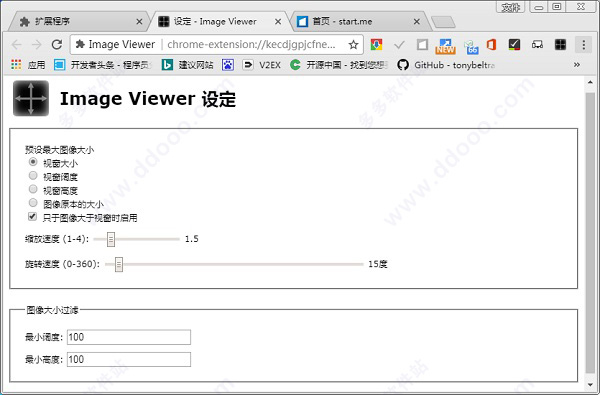Open the V2EX bookmark
Screen dimensions: 600x395
click(262, 65)
